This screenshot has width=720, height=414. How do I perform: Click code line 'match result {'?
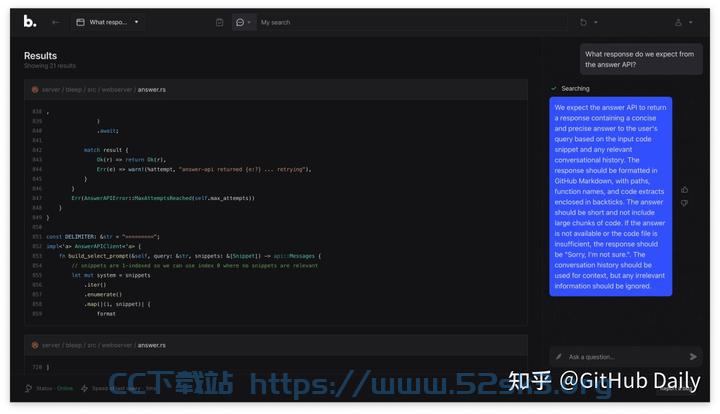point(106,150)
